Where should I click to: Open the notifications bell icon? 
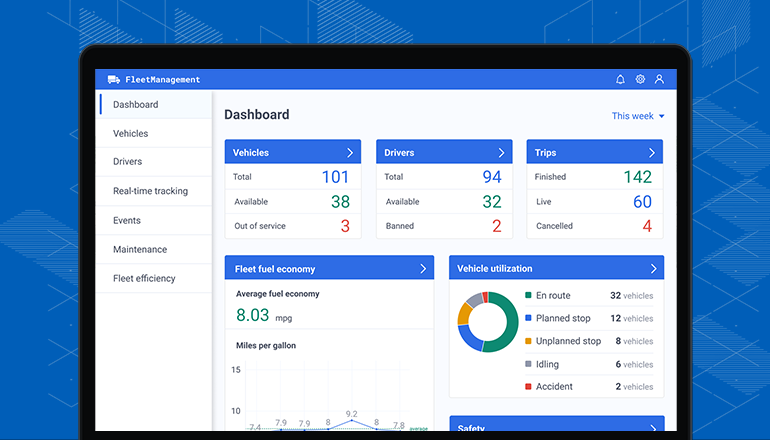tap(620, 79)
